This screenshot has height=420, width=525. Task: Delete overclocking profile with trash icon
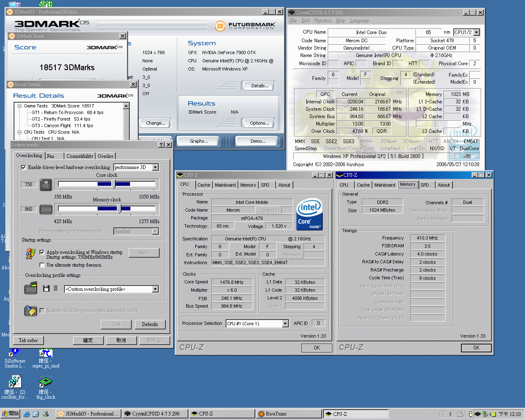coord(56,289)
